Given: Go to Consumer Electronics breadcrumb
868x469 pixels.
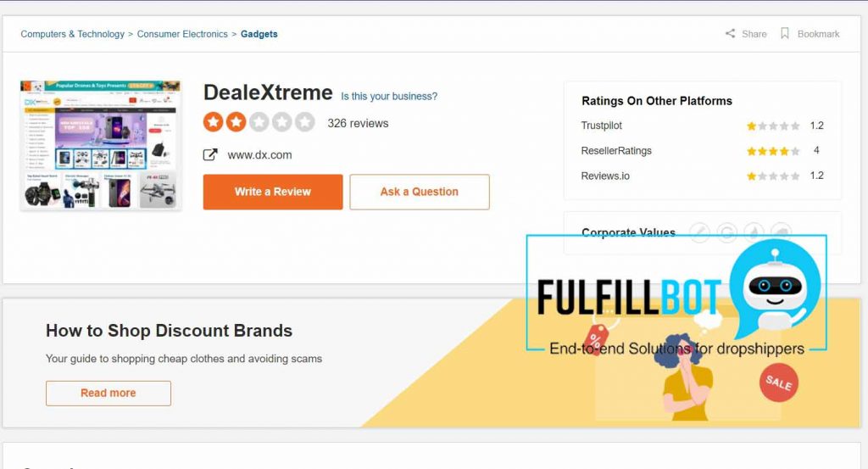Looking at the screenshot, I should (x=182, y=34).
